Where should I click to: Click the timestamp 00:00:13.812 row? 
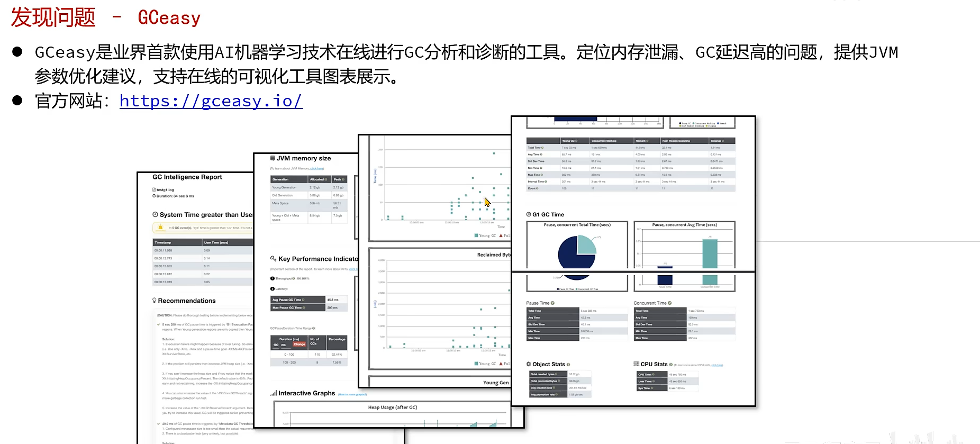[203, 274]
